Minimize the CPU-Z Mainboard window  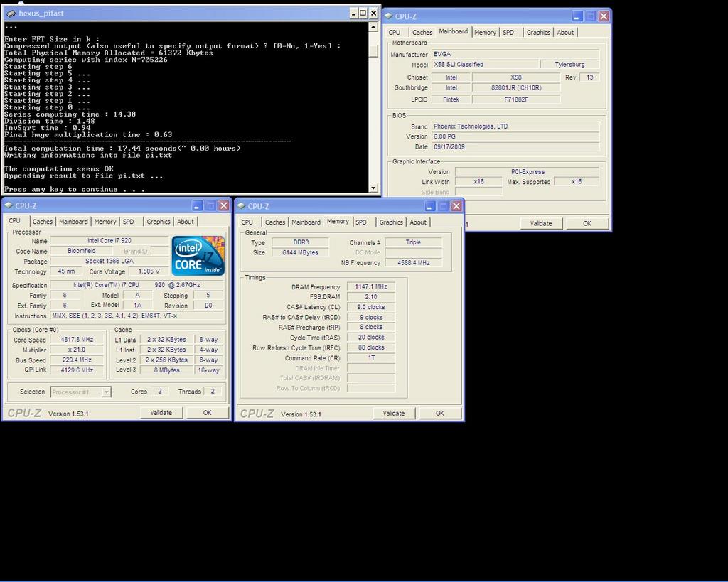pyautogui.click(x=577, y=16)
